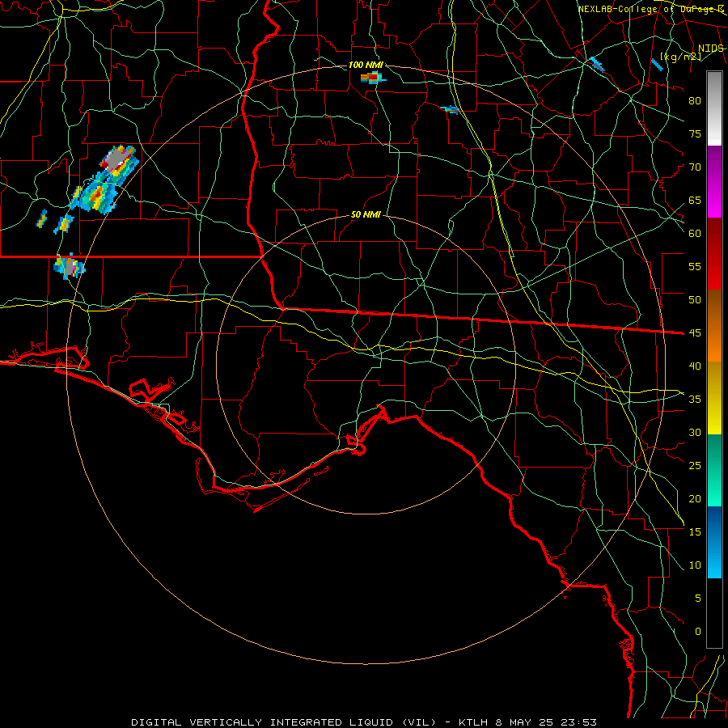
Task: Click the red segment of the color bar
Action: click(714, 254)
